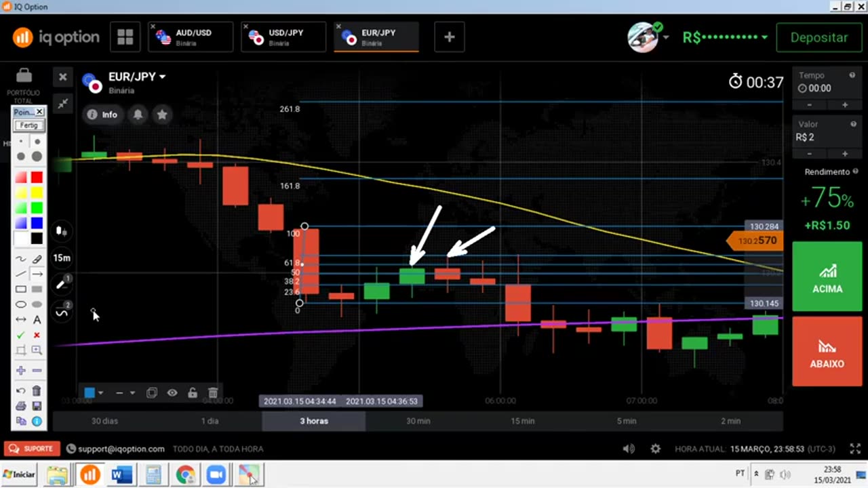Collapse chart with the diagonal arrows icon
The width and height of the screenshot is (868, 488).
coord(62,103)
